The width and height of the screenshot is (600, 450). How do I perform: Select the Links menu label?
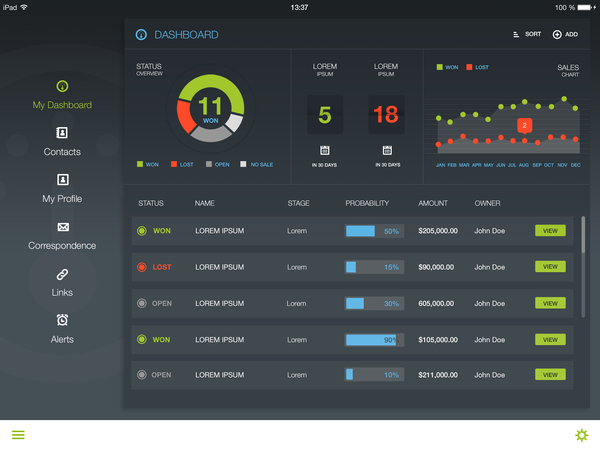(62, 292)
